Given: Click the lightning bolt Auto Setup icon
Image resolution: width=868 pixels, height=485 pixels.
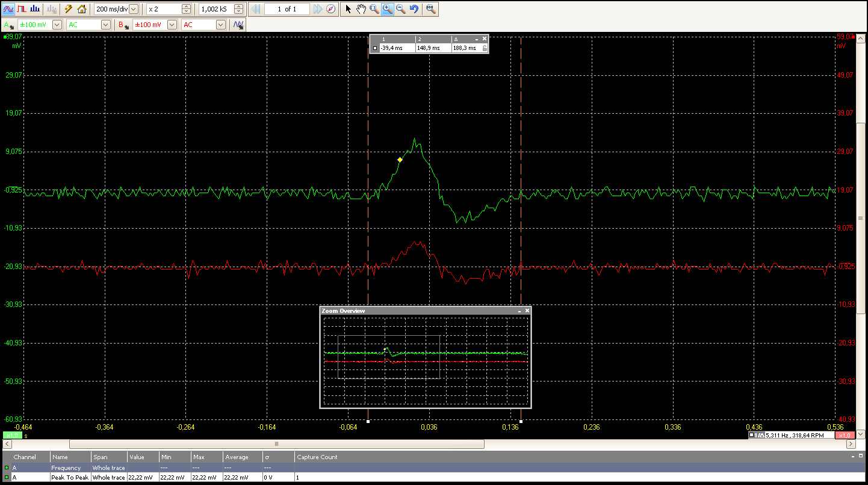Looking at the screenshot, I should 68,9.
